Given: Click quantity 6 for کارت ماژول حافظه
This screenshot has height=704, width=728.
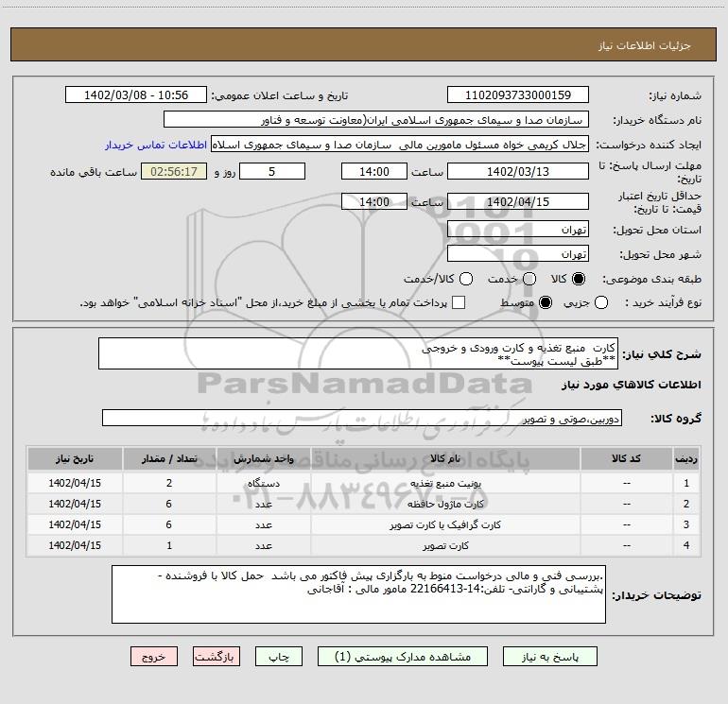Looking at the screenshot, I should (169, 504).
